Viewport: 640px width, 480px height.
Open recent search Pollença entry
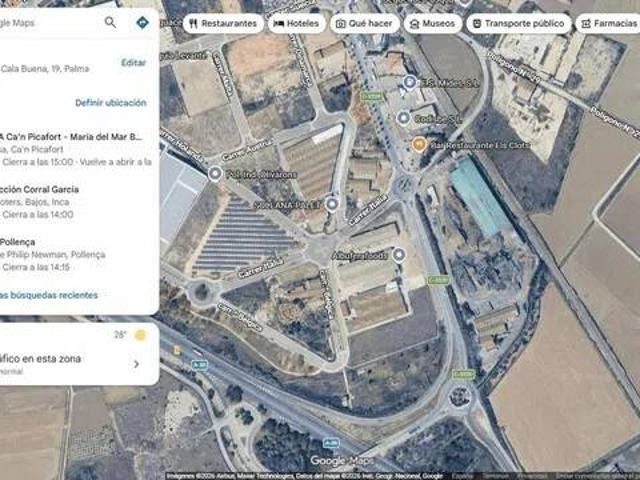pos(78,254)
